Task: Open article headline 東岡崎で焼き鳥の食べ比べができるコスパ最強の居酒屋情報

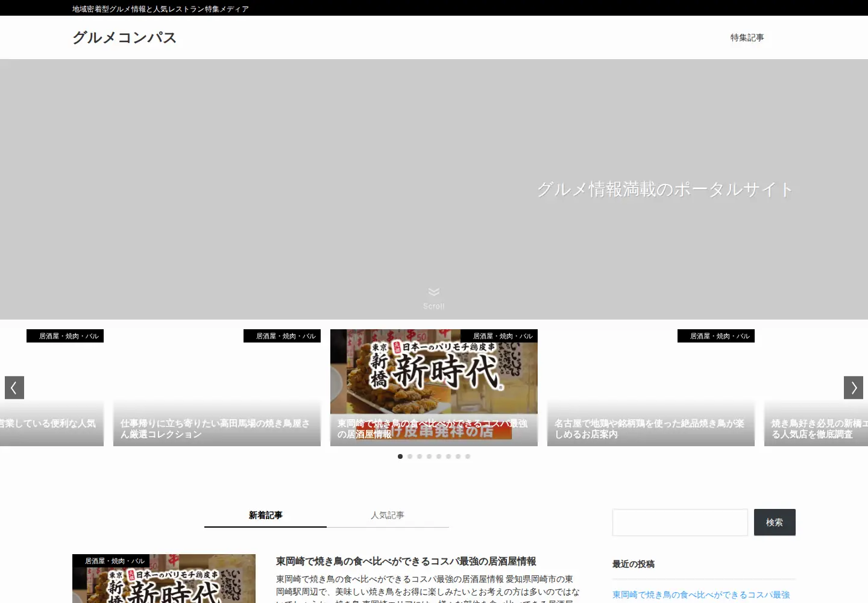Action: (406, 561)
